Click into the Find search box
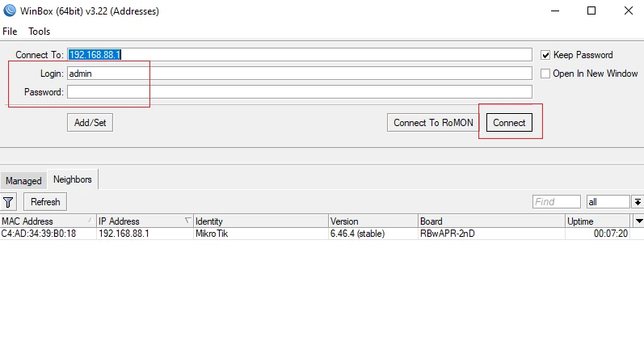Screen dimensions: 644x354 [556, 202]
